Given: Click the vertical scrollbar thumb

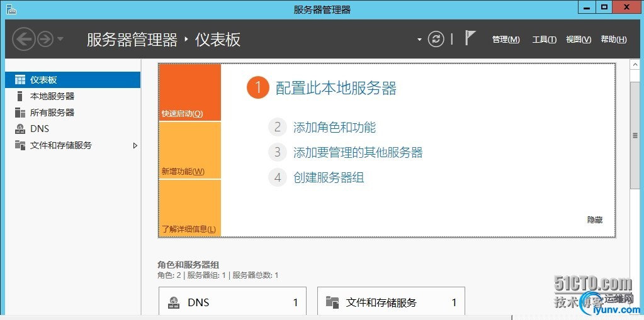Looking at the screenshot, I should 635,135.
